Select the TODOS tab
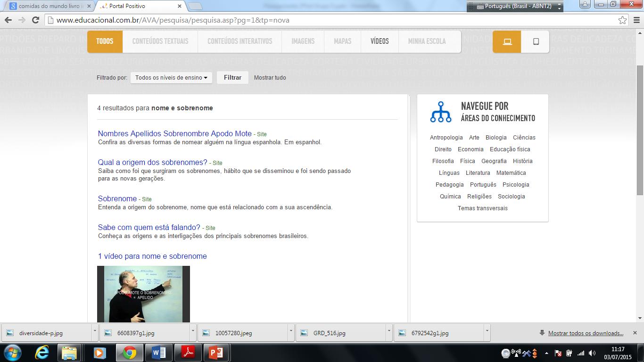The height and width of the screenshot is (362, 644). tap(105, 41)
